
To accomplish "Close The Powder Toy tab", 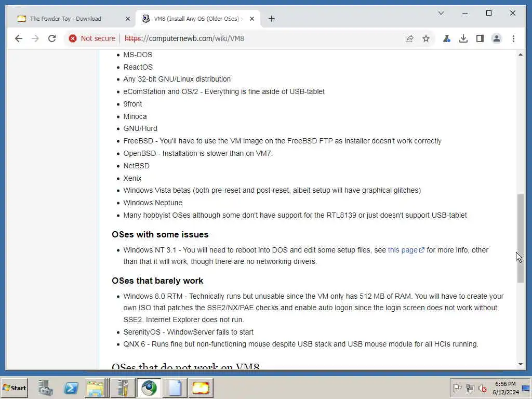I will point(128,19).
